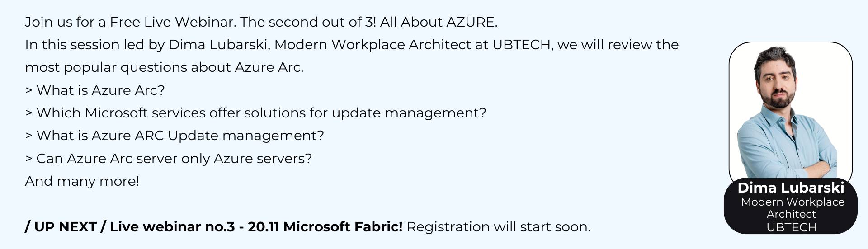Click the 'Can Azure Arc server only Azure servers?' line
The image size is (868, 249).
(x=169, y=159)
